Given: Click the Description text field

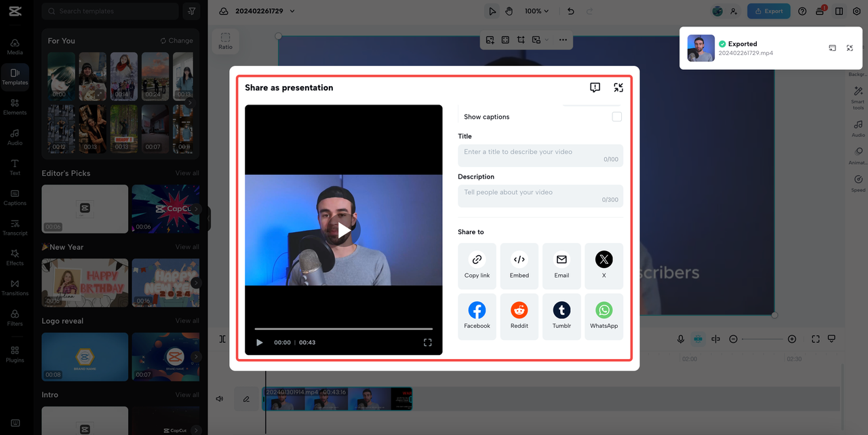Looking at the screenshot, I should click(540, 195).
